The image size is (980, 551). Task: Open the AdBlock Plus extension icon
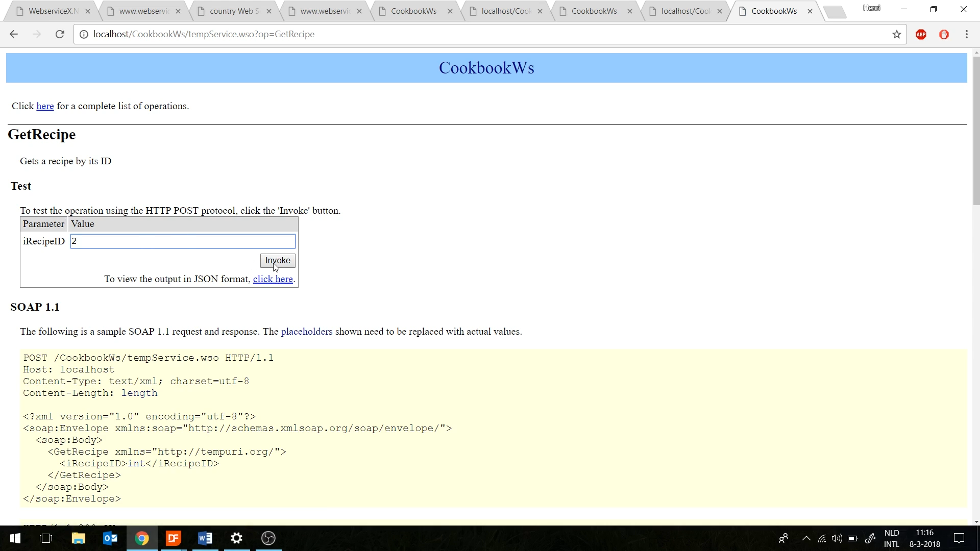(921, 34)
